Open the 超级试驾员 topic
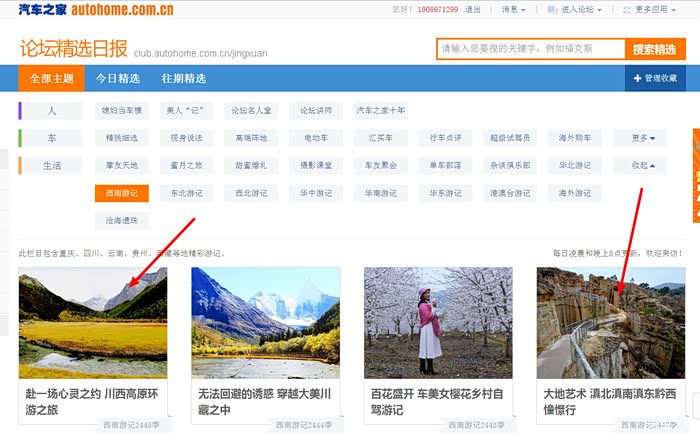 510,138
